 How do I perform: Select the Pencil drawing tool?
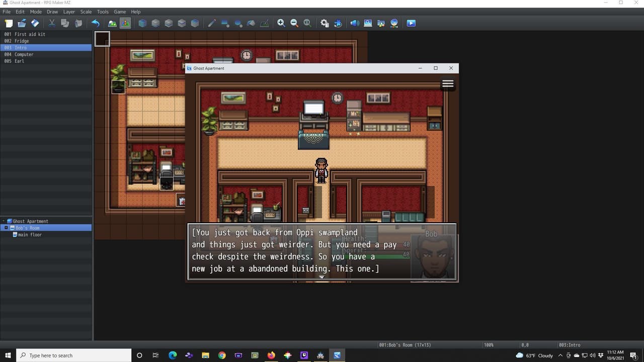(212, 23)
